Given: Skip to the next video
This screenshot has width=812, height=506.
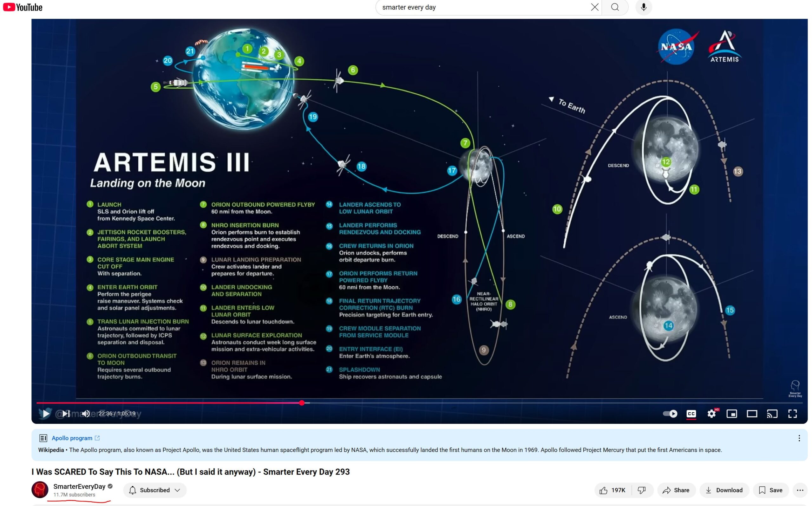Looking at the screenshot, I should 66,414.
